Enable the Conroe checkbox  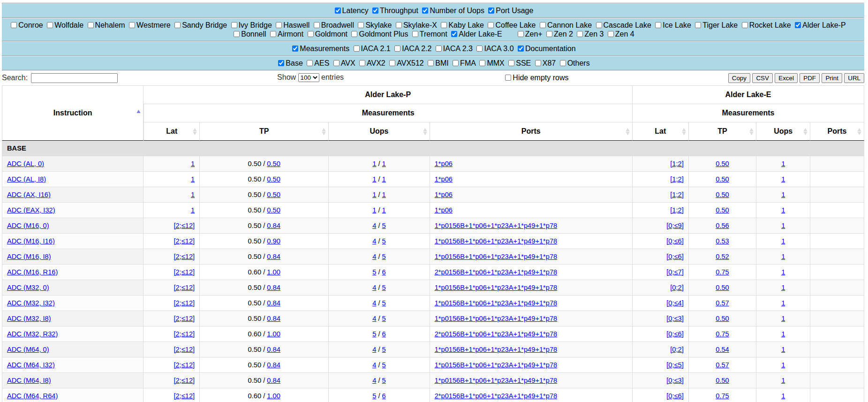14,25
